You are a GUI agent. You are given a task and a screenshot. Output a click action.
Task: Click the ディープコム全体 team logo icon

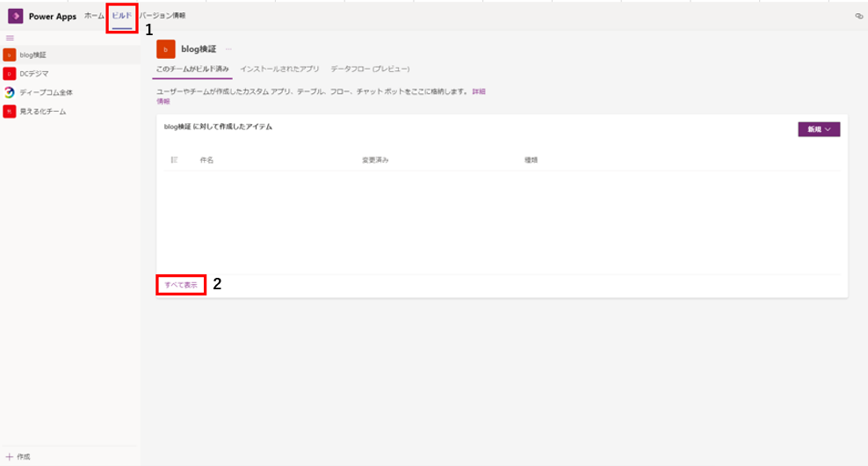[9, 92]
